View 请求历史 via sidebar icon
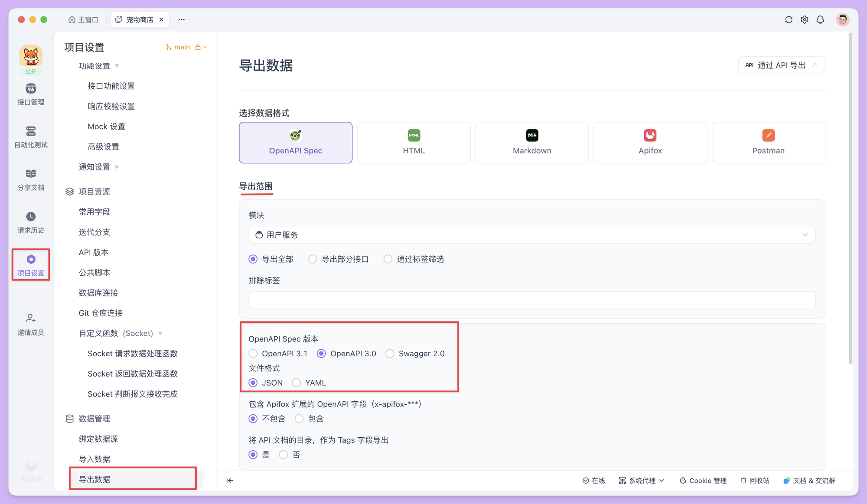 click(30, 222)
